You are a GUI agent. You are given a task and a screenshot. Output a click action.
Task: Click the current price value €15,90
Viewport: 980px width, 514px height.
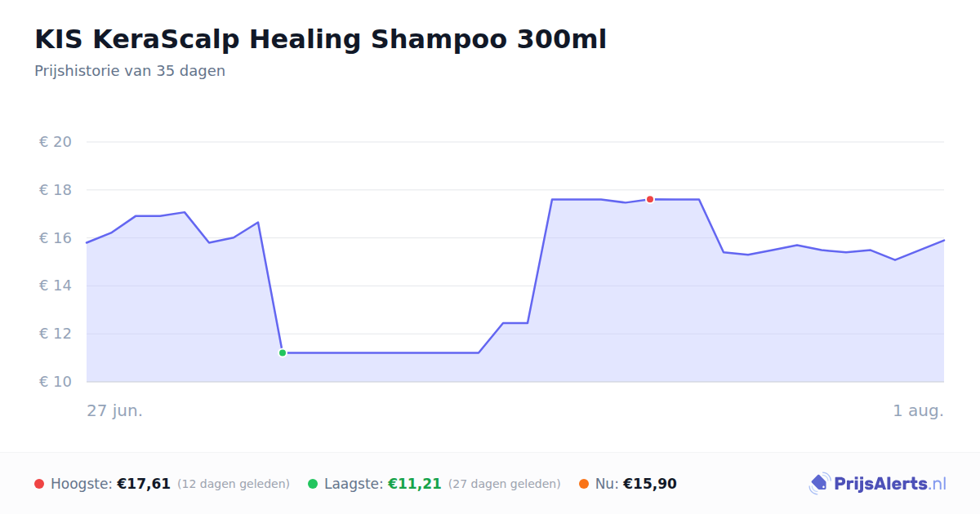tap(650, 484)
